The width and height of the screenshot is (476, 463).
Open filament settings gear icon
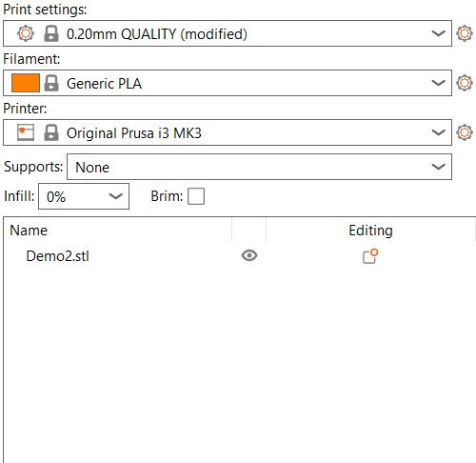465,83
